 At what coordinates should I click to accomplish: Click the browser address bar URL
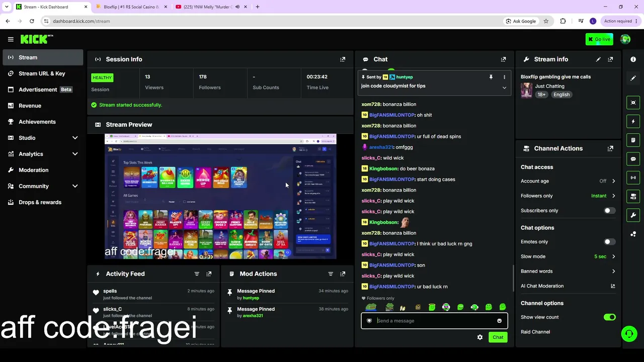81,21
